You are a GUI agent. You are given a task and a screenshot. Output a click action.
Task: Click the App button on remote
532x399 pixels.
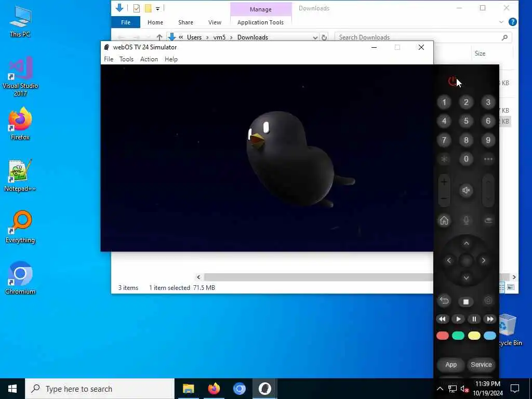[x=451, y=365]
